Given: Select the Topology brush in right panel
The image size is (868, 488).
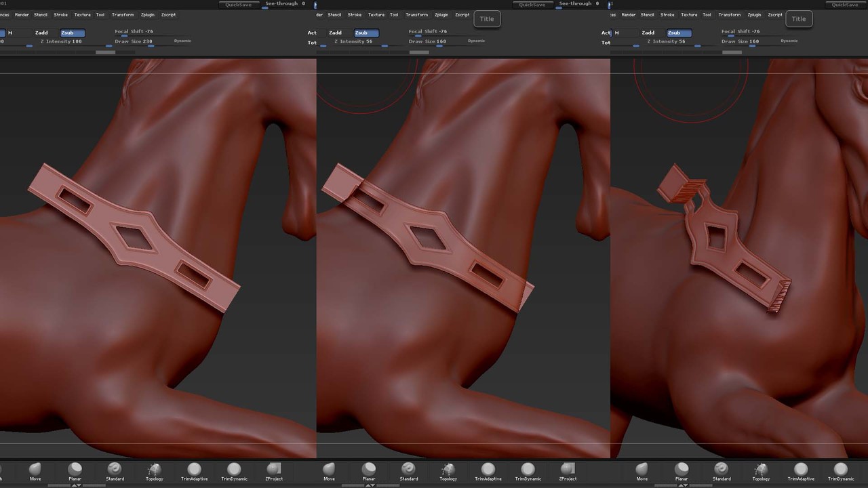Looking at the screenshot, I should pyautogui.click(x=761, y=471).
